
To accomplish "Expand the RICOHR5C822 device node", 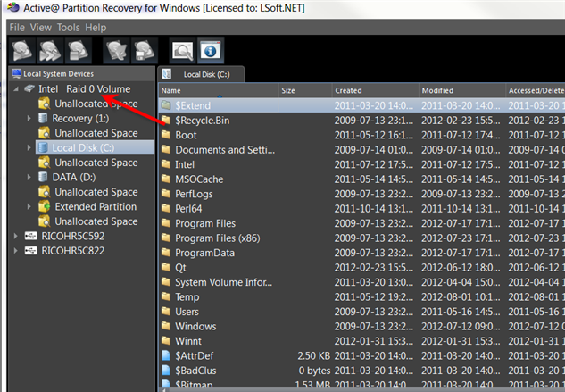I will (x=15, y=251).
